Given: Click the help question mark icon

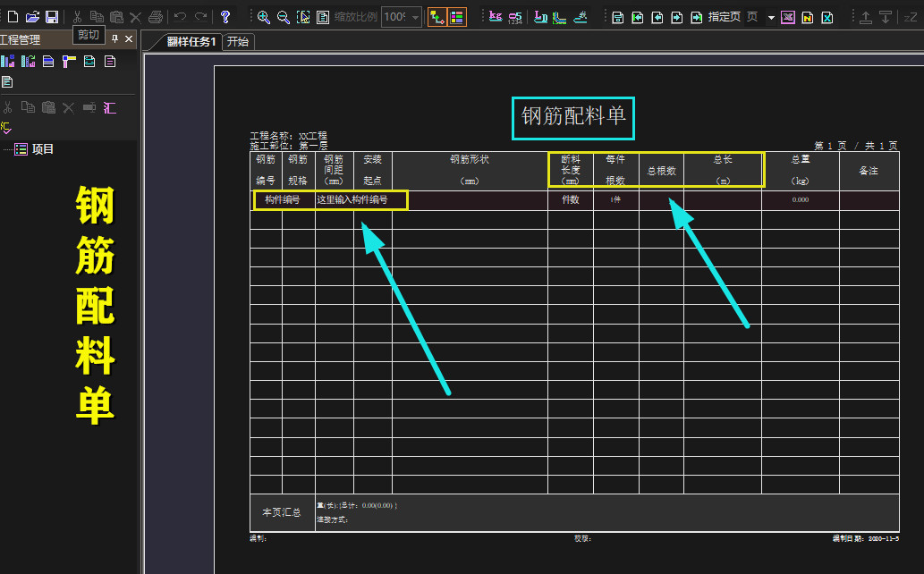Looking at the screenshot, I should pos(226,17).
